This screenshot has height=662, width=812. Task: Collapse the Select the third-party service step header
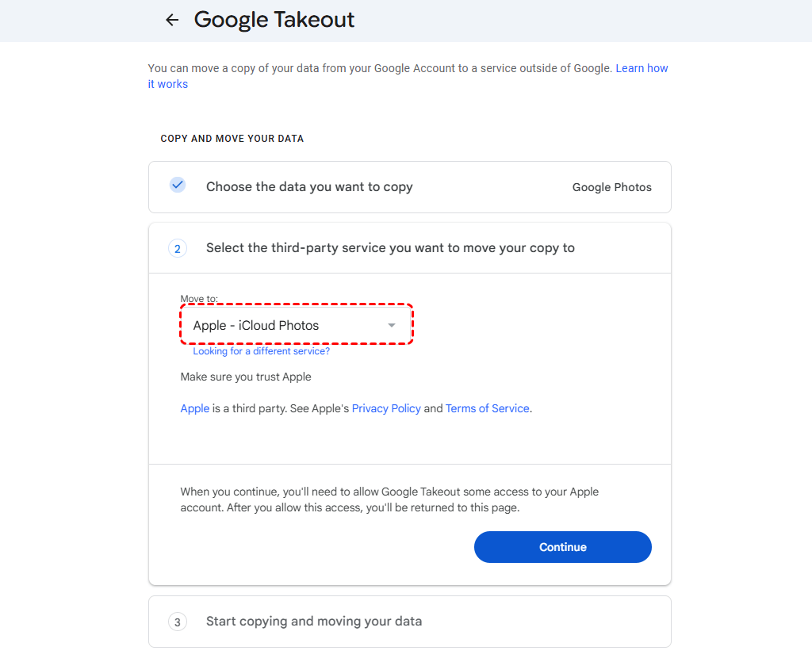point(390,248)
